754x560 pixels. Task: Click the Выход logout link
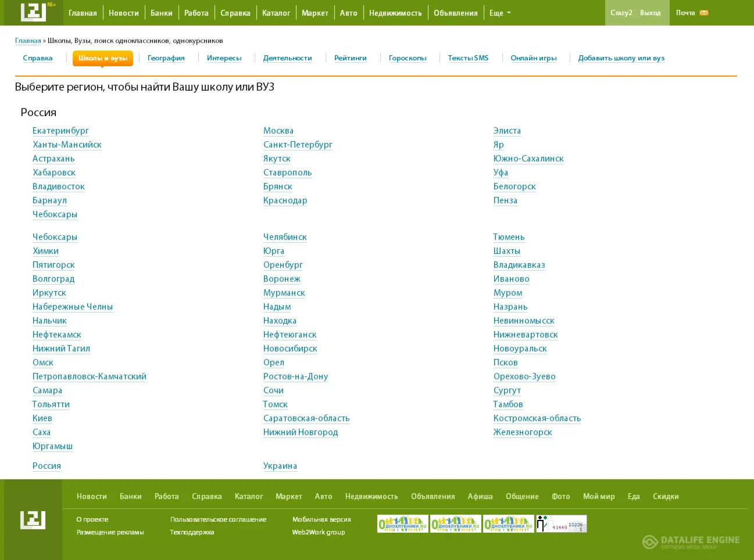[x=650, y=13]
